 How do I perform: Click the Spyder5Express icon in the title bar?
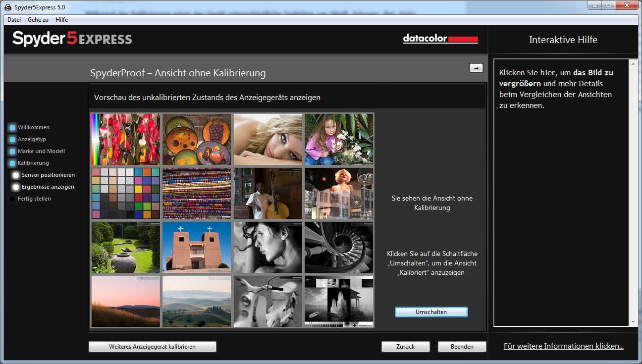pos(8,7)
